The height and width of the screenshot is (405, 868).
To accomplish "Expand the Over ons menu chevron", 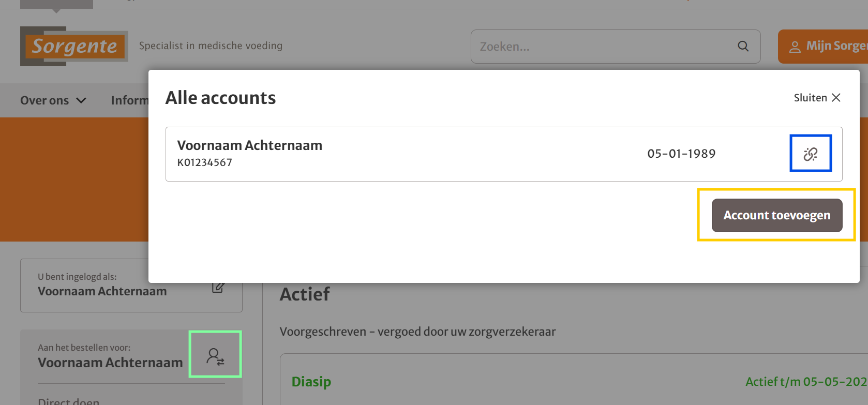I will (81, 100).
